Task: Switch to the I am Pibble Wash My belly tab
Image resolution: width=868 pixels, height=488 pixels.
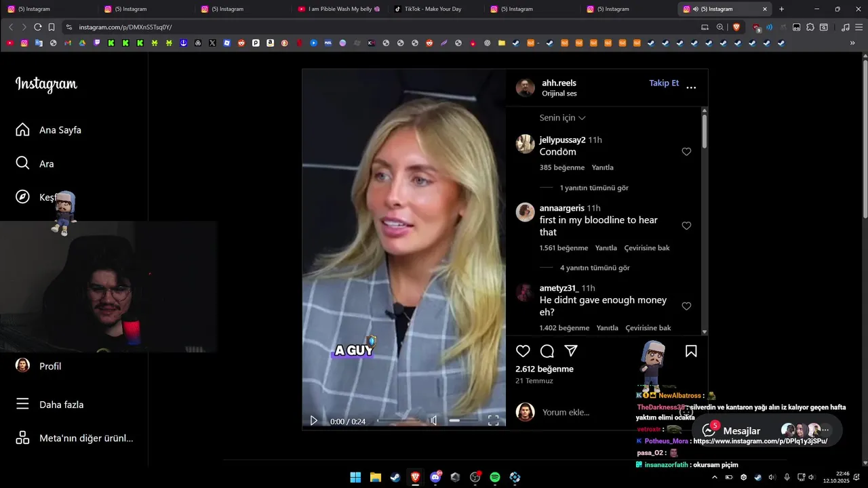Action: [x=338, y=9]
